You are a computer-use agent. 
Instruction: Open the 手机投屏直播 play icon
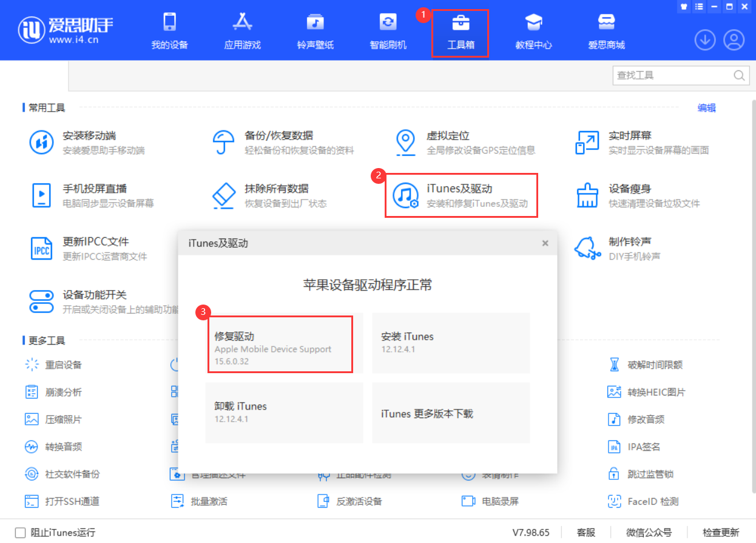pyautogui.click(x=42, y=195)
